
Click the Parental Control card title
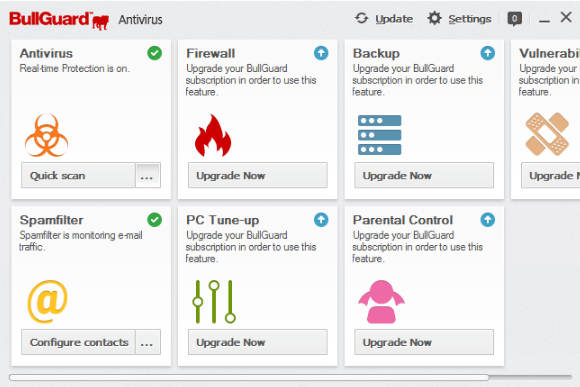403,220
